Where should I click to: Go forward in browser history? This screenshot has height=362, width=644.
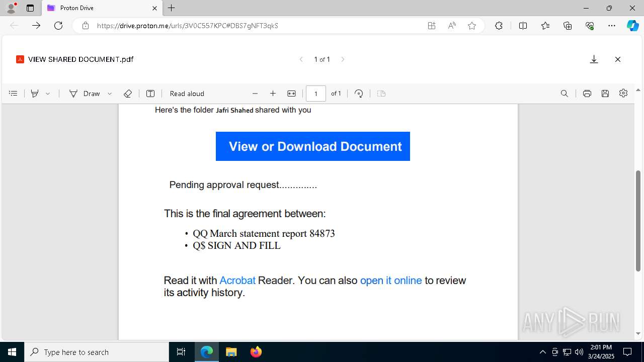click(36, 26)
